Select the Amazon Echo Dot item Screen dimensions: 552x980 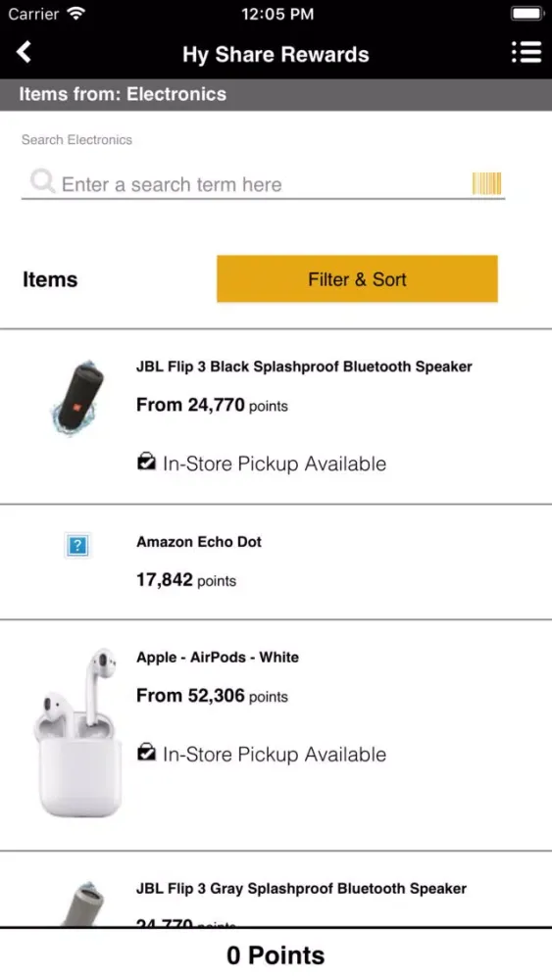click(276, 562)
